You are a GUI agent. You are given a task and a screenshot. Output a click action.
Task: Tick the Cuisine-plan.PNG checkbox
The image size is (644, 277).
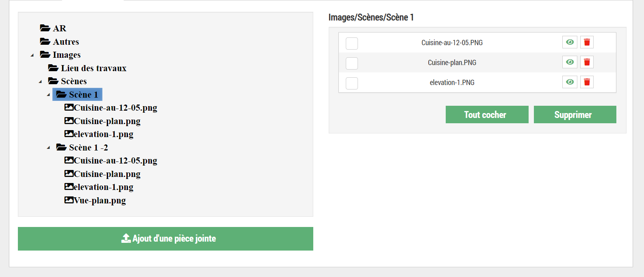point(352,63)
